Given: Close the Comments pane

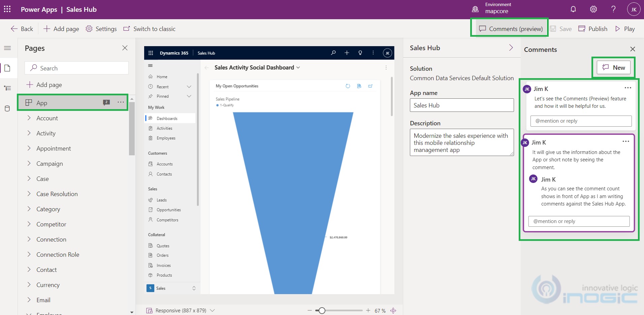Looking at the screenshot, I should (633, 49).
